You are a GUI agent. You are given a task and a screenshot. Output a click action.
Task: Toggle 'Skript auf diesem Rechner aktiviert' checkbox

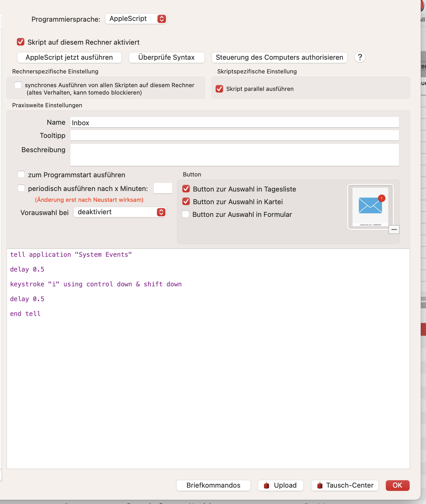coord(21,42)
